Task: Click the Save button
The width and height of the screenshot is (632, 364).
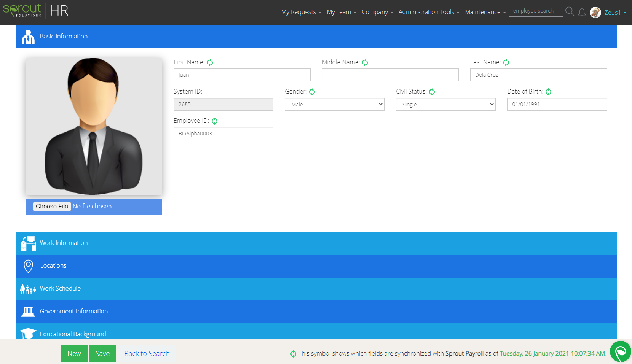Action: pos(102,353)
